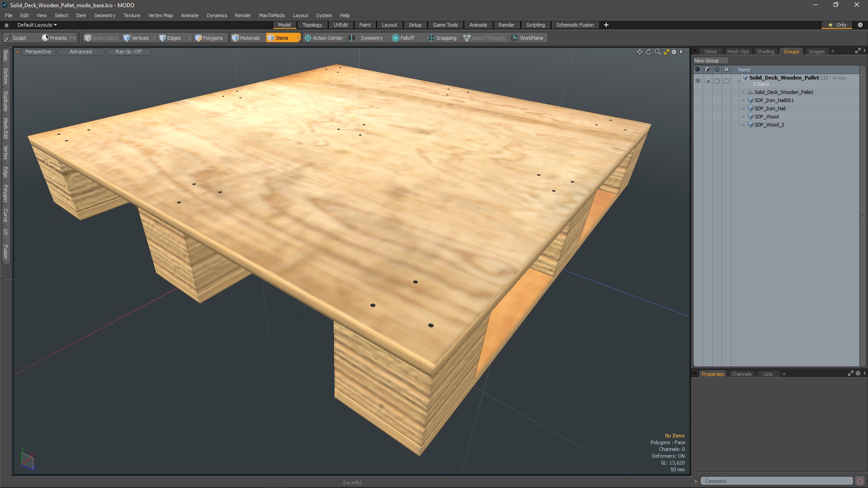Click the Action Center icon

(308, 38)
